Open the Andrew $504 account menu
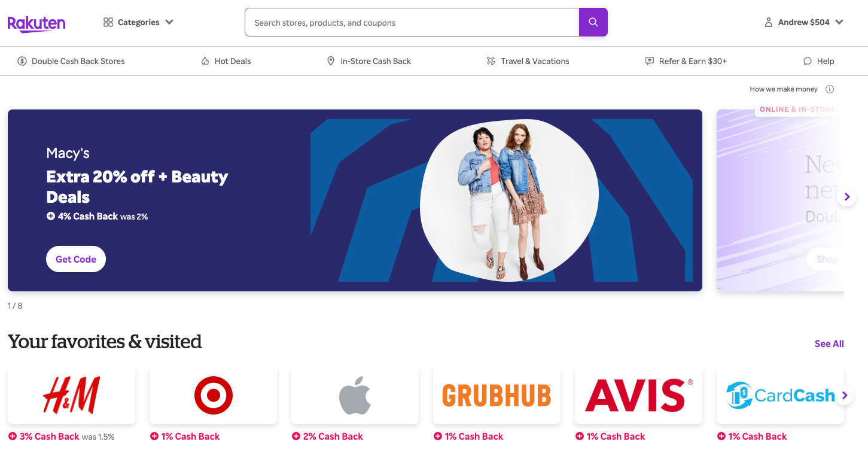Screen dimensions: 868x463 point(804,22)
